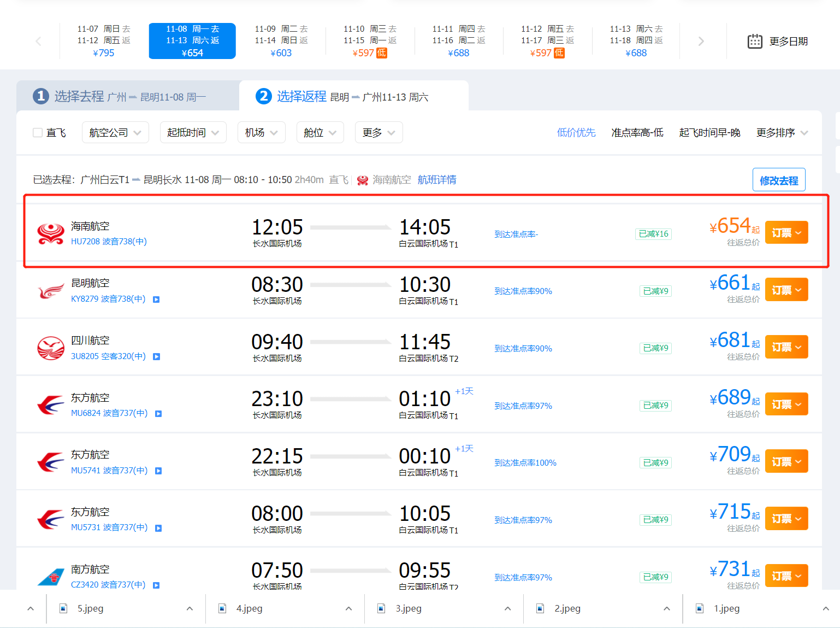Open options menu for 2.jpeg download
Image resolution: width=840 pixels, height=628 pixels.
point(667,608)
